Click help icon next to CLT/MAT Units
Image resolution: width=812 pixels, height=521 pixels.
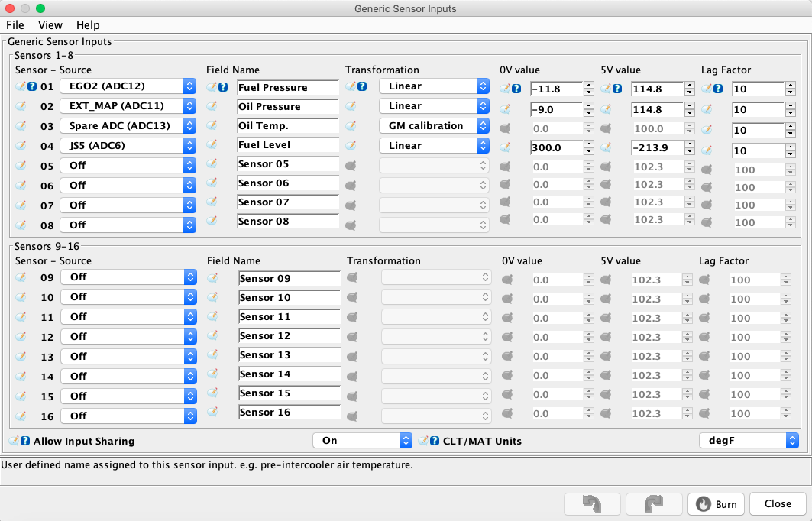click(435, 441)
